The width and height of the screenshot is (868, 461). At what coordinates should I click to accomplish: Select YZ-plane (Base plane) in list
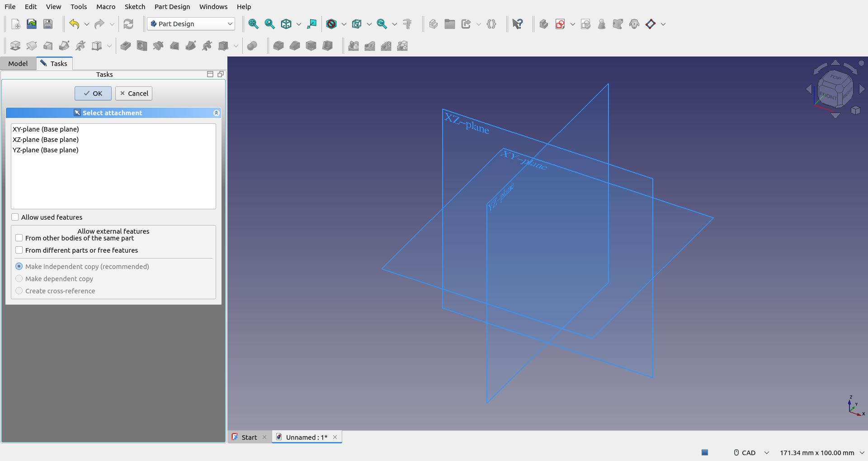[x=113, y=150]
